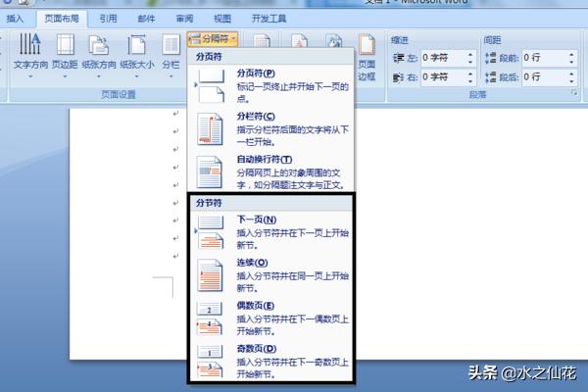Switch to the 邮件 tab
This screenshot has height=392, width=588.
click(146, 19)
